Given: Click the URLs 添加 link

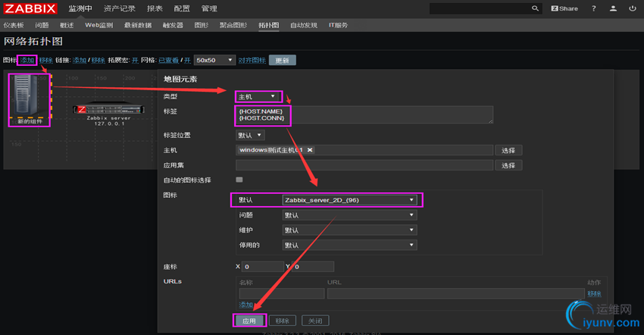Looking at the screenshot, I should click(246, 305).
